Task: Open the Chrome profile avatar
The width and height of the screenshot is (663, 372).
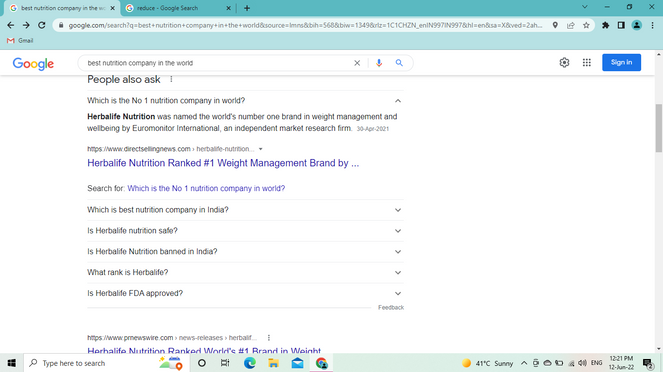Action: [636, 25]
